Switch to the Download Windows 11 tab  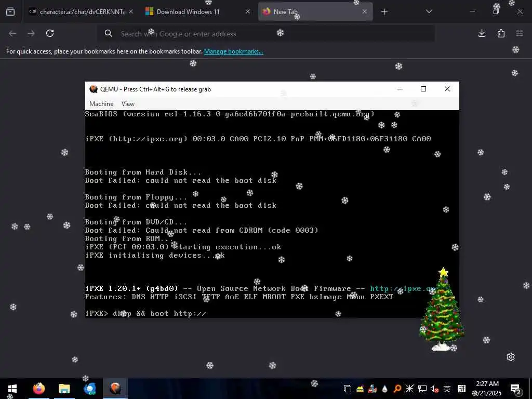click(198, 11)
